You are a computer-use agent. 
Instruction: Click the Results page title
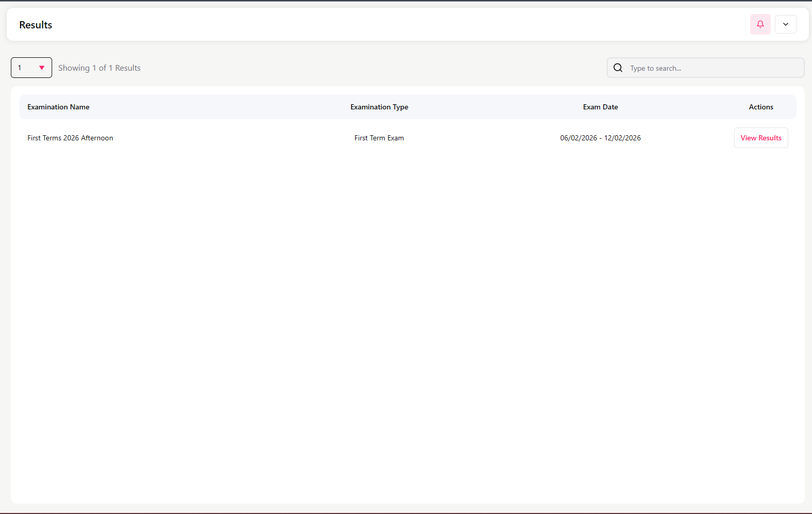tap(36, 25)
